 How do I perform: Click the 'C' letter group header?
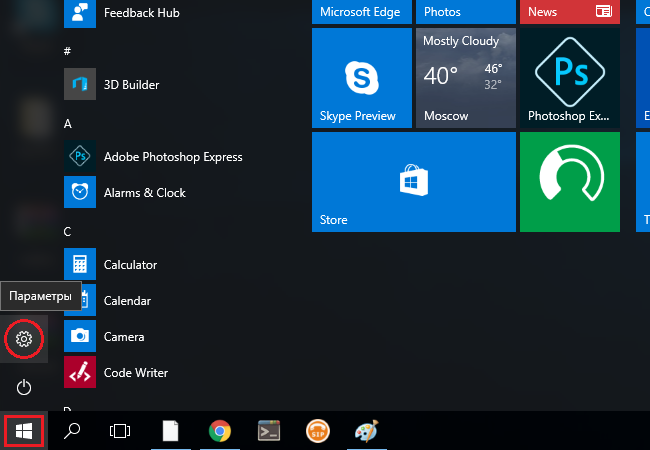(x=68, y=231)
